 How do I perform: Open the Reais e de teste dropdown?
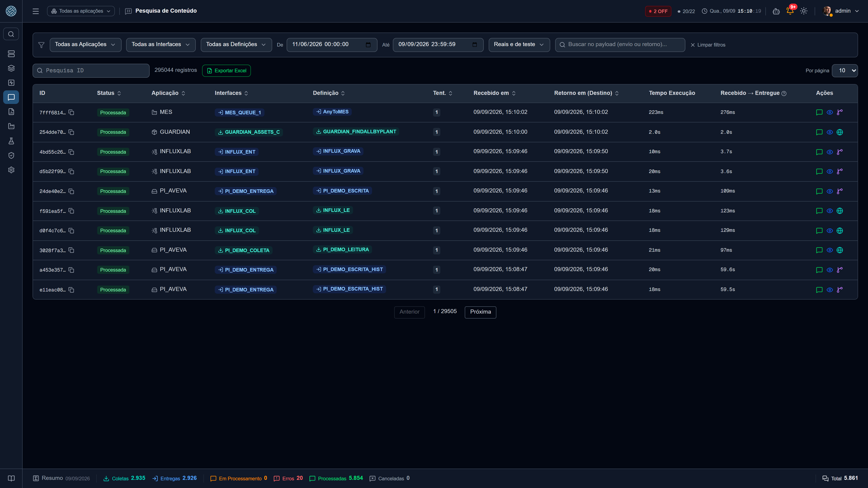(x=519, y=45)
